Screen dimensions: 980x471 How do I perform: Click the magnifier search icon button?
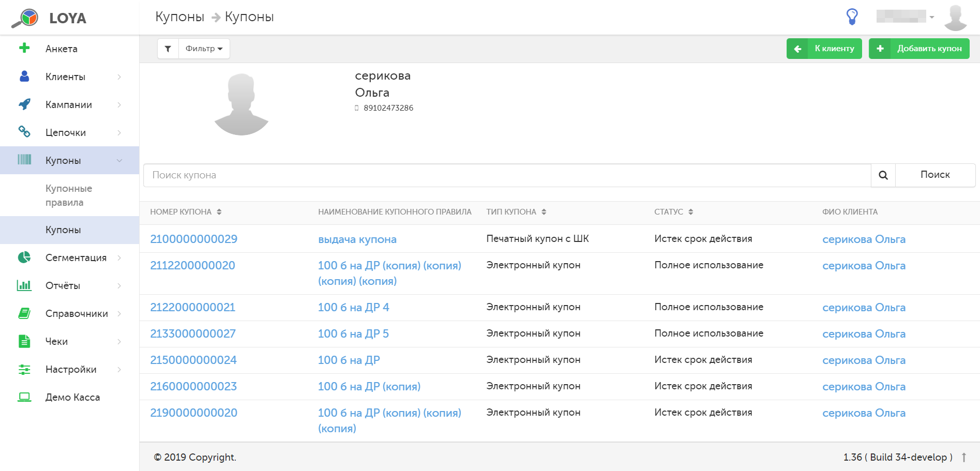coord(883,175)
